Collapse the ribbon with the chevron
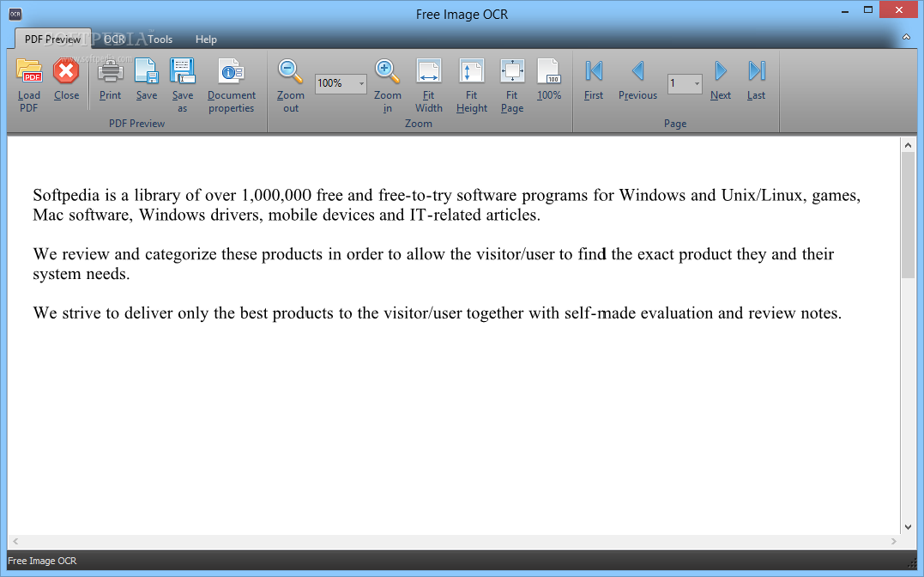 pos(906,37)
